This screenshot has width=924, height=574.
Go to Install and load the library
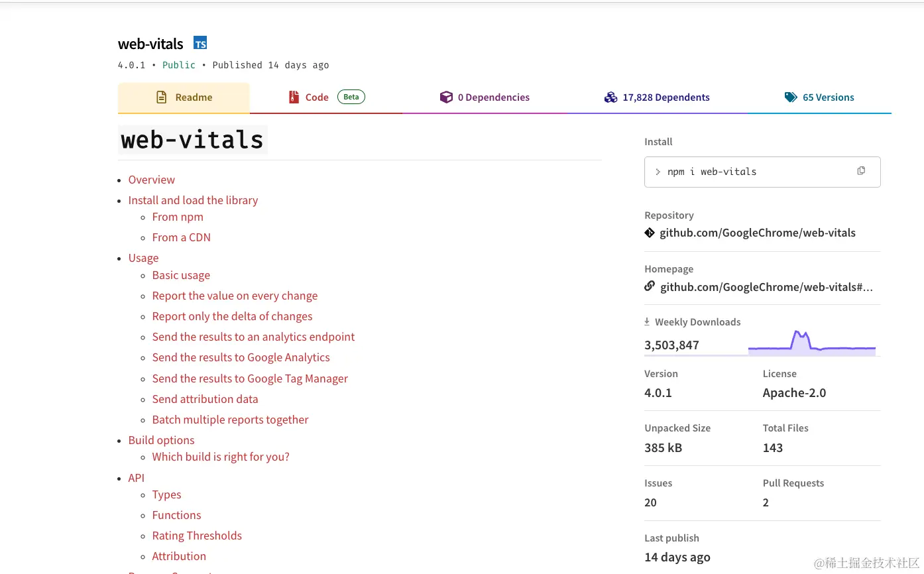pyautogui.click(x=193, y=200)
